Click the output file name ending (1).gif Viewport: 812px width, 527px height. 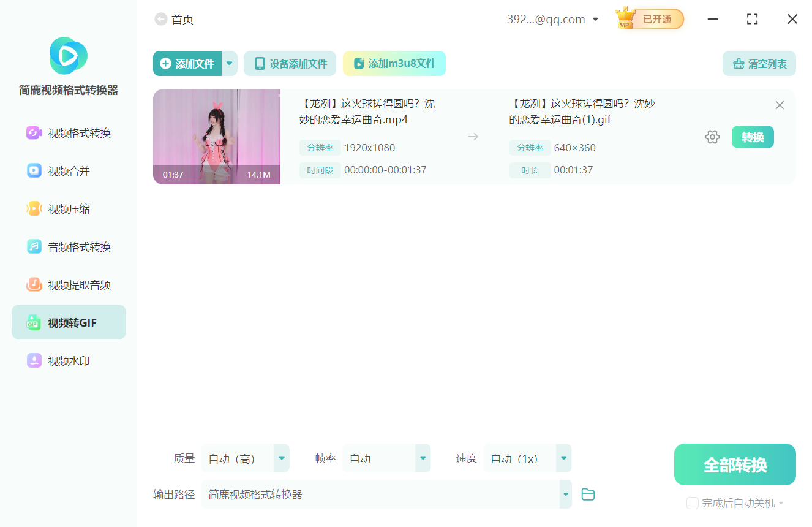click(x=582, y=112)
